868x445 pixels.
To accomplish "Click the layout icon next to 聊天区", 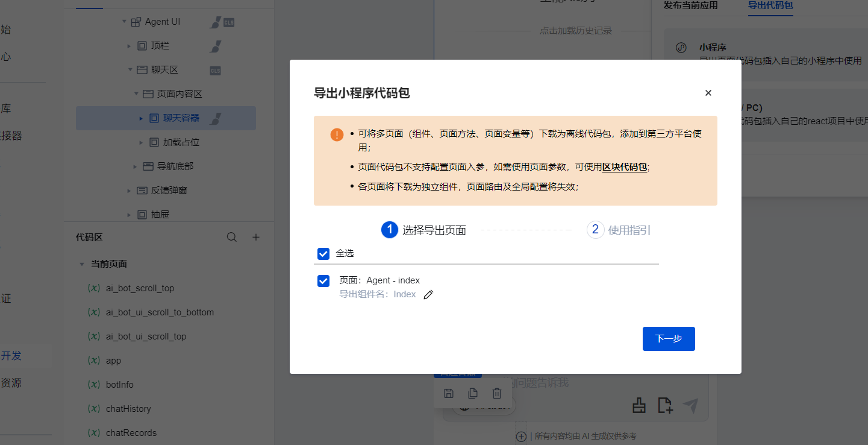I will [x=142, y=70].
